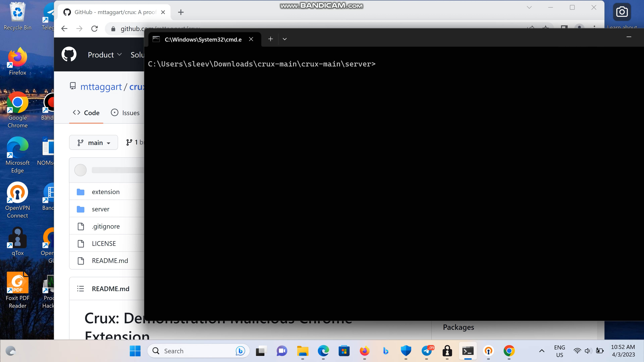
Task: Open the mttaggart profile link
Action: tap(101, 87)
